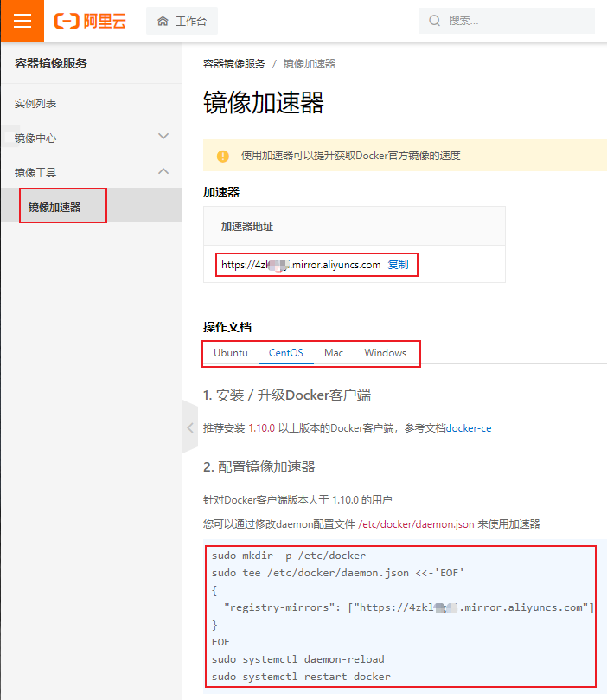The height and width of the screenshot is (700, 607).
Task: Click the sudo systemctl restart docker line
Action: click(x=301, y=677)
